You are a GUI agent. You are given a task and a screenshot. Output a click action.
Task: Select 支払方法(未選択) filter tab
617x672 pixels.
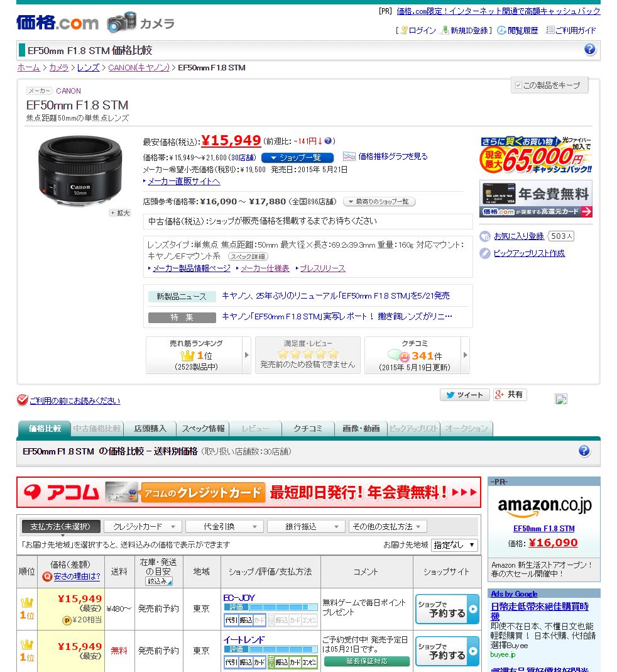(61, 526)
